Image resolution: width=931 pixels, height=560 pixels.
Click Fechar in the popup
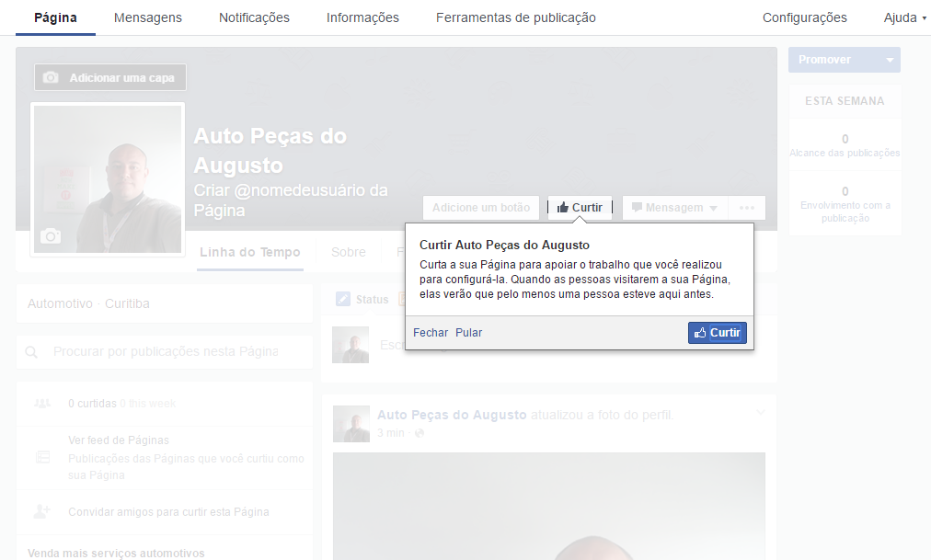pos(431,333)
